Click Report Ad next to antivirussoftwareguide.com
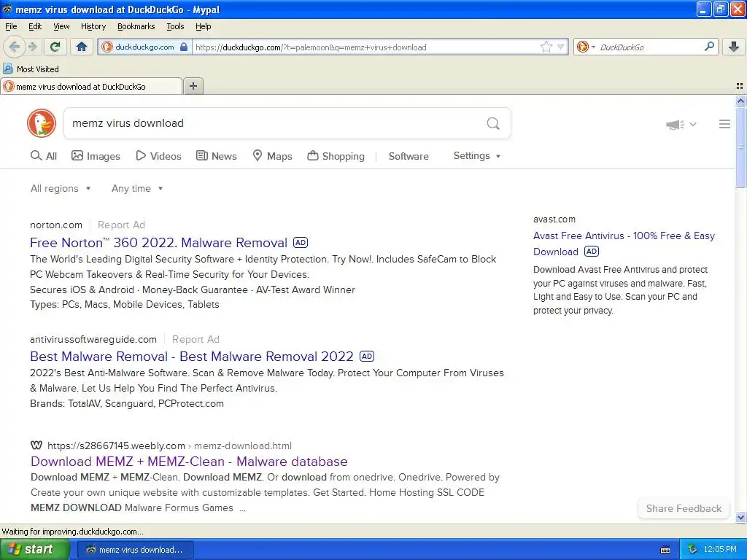This screenshot has height=560, width=747. pos(196,340)
